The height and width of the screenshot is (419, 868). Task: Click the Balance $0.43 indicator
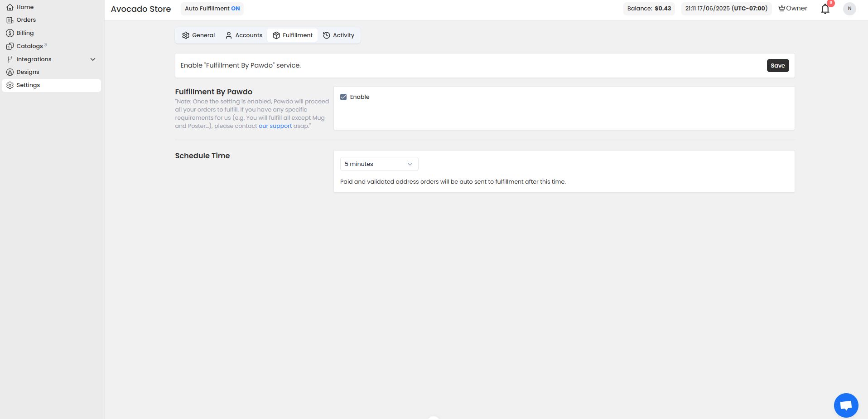649,9
